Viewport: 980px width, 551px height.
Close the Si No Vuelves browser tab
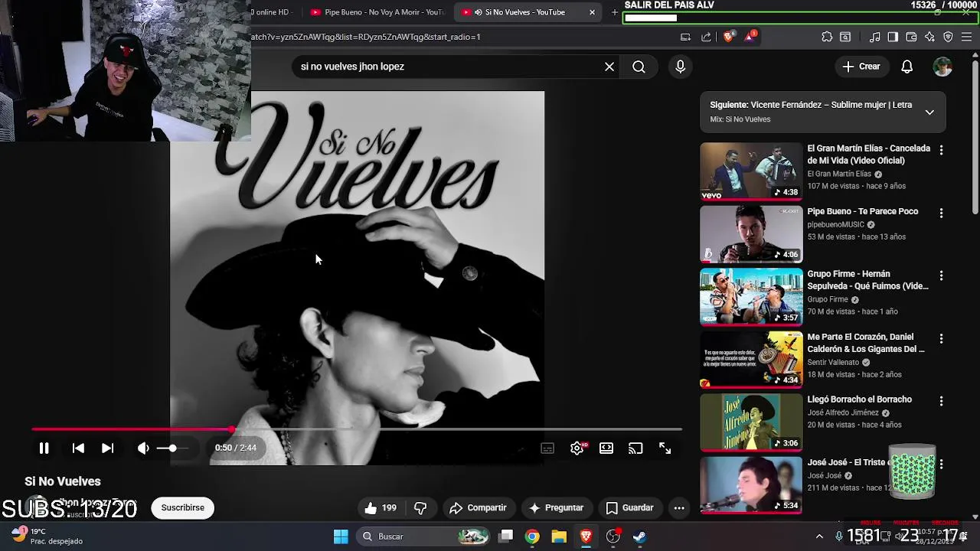(x=592, y=12)
